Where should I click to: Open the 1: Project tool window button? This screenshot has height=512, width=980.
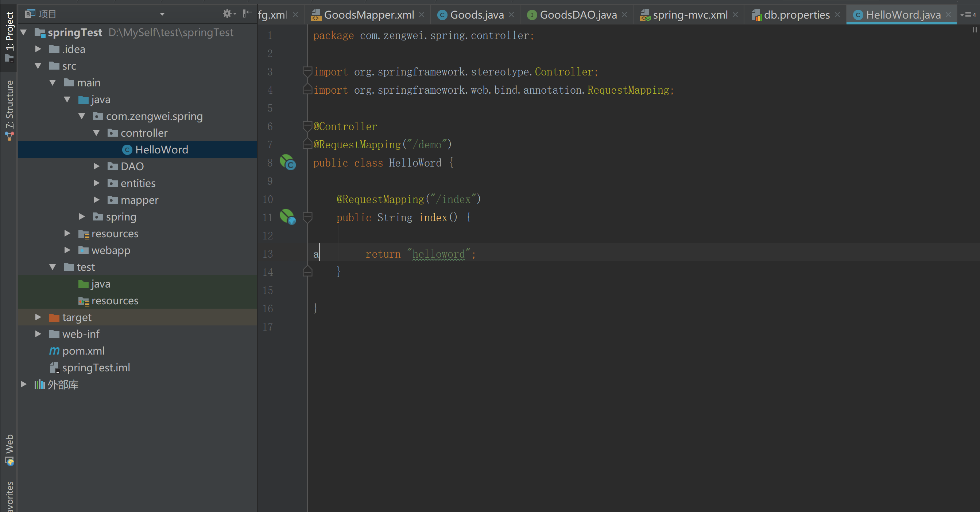coord(9,36)
